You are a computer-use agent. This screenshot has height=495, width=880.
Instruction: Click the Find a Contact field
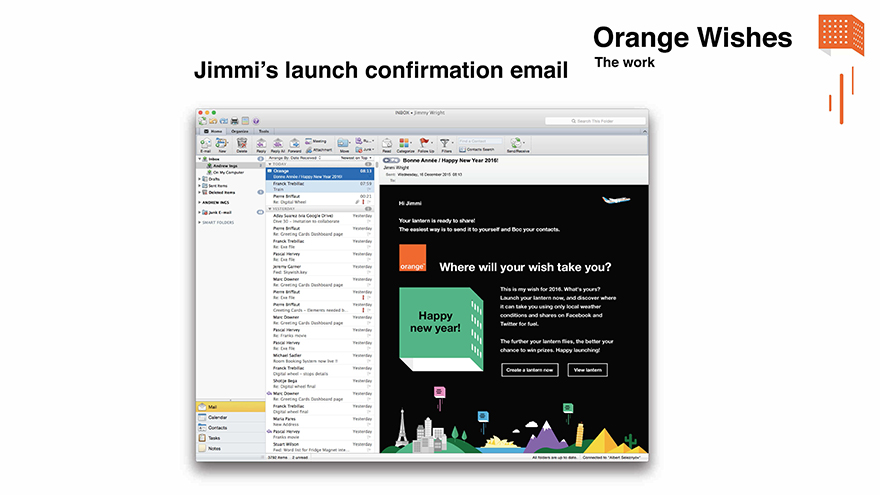480,141
